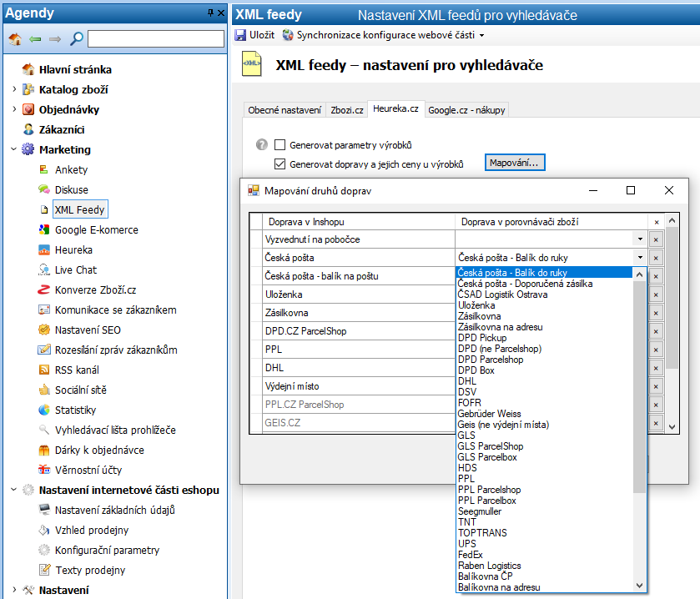The height and width of the screenshot is (599, 700).
Task: Switch to the Zbozi.cz tab
Action: 347,110
